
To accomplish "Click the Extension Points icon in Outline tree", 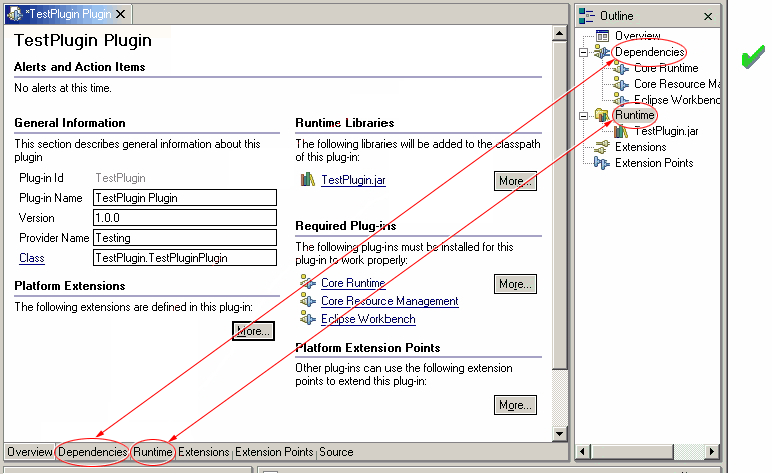I will click(x=602, y=163).
